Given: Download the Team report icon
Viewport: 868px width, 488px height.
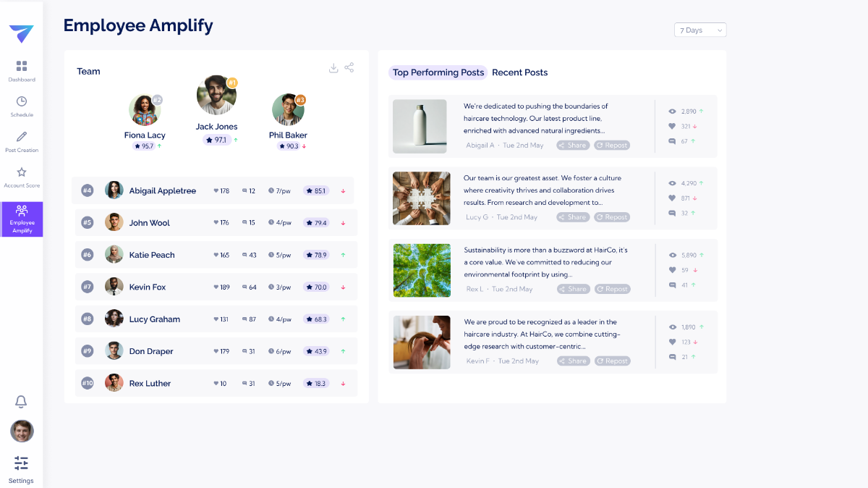Looking at the screenshot, I should [x=333, y=68].
